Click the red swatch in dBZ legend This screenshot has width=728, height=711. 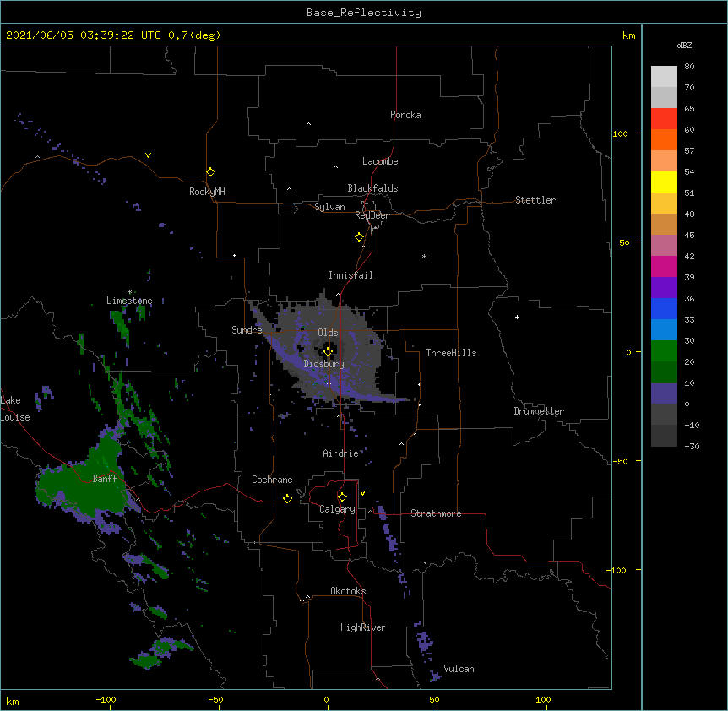(x=664, y=118)
